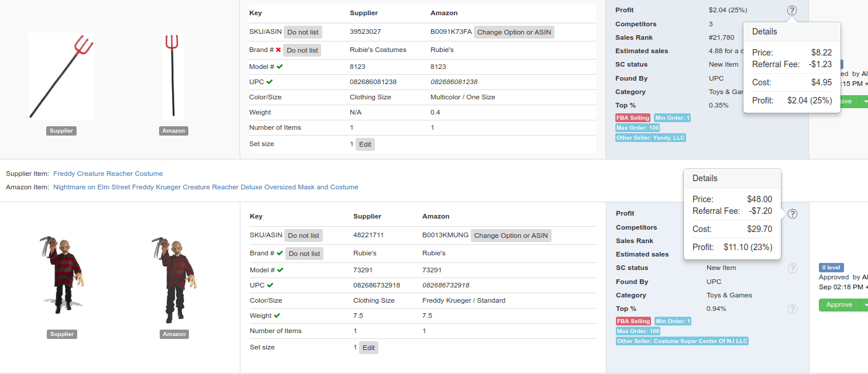
Task: Click the Freddy Amazon Number of Items value 1
Action: point(424,331)
